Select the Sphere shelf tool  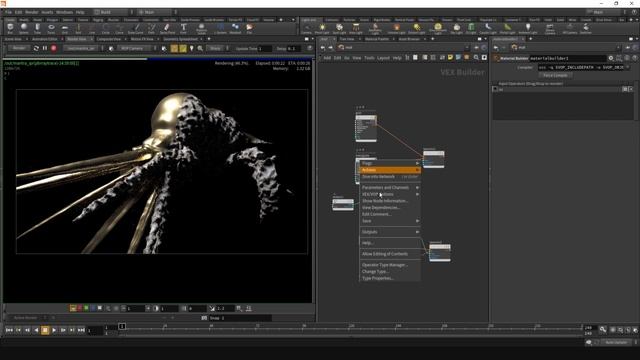[x=24, y=29]
